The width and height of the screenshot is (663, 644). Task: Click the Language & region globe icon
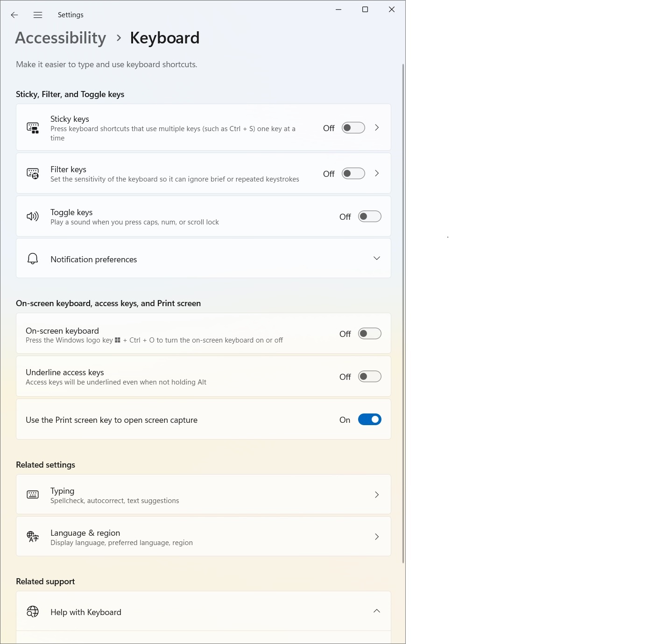tap(33, 537)
